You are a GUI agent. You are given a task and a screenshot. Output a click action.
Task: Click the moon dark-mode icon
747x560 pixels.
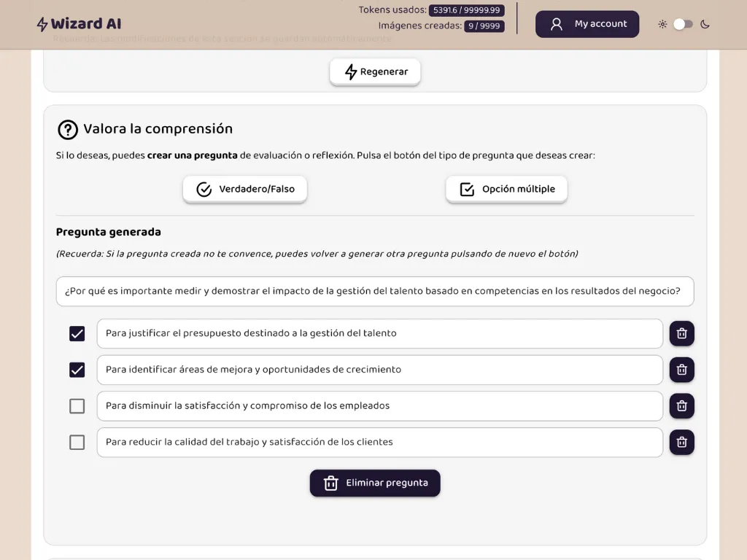tap(705, 24)
